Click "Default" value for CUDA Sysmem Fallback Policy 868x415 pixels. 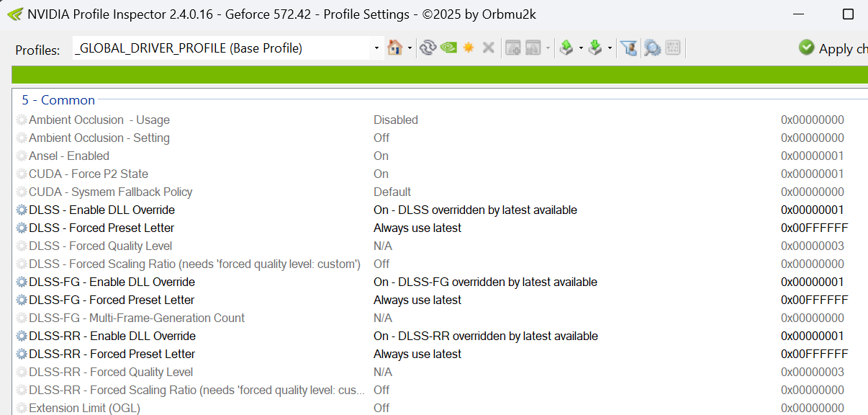click(x=392, y=192)
